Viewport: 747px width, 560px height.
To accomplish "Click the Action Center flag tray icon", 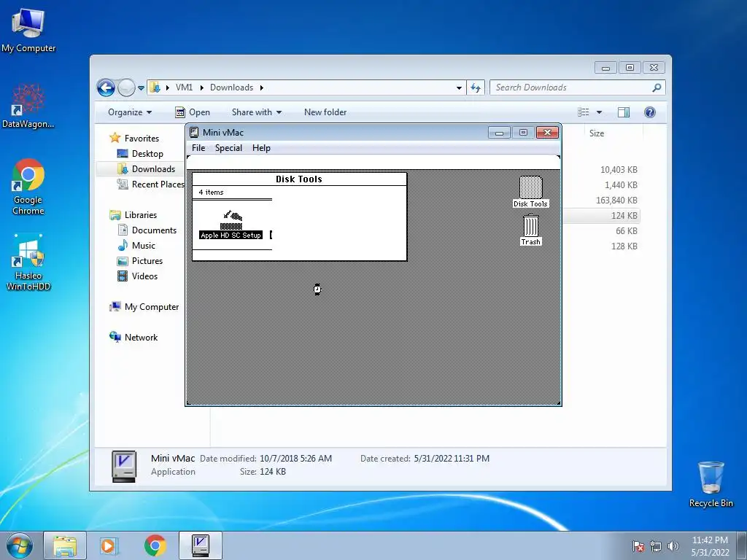I will coord(638,546).
